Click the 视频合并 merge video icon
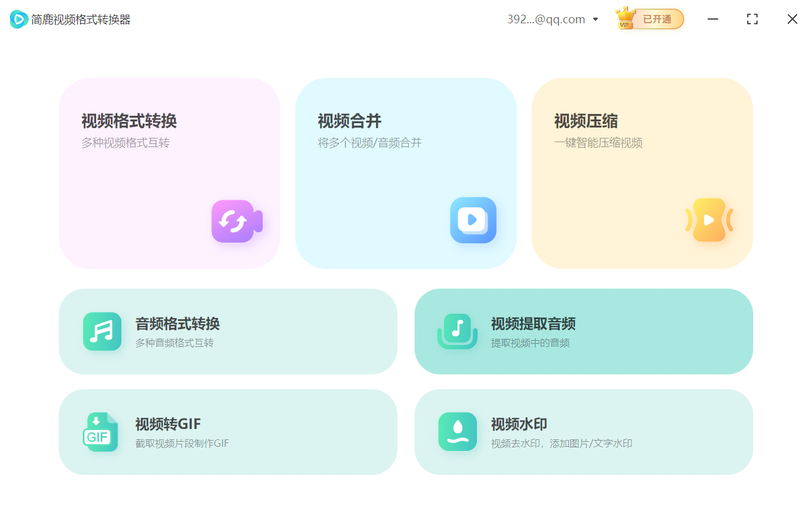 click(473, 221)
